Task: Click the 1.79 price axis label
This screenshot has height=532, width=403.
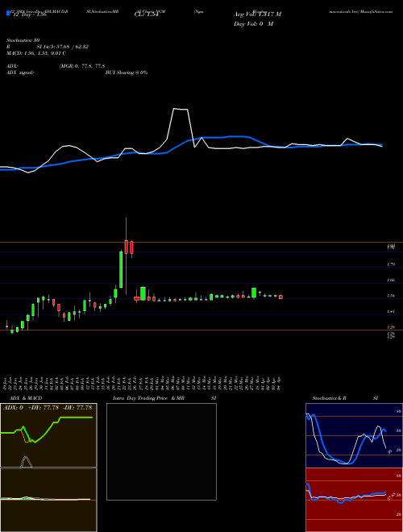Action: [391, 264]
